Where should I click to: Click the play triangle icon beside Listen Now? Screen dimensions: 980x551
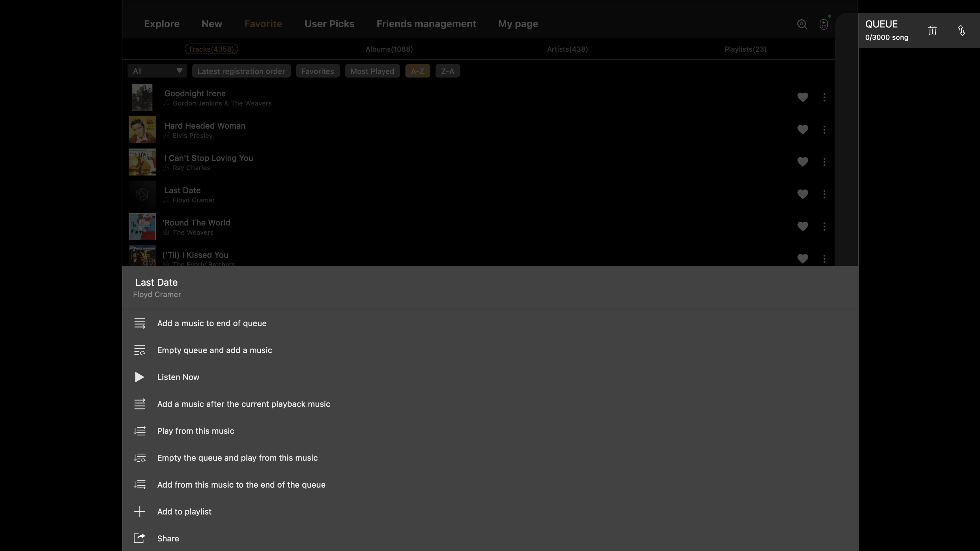click(x=140, y=377)
